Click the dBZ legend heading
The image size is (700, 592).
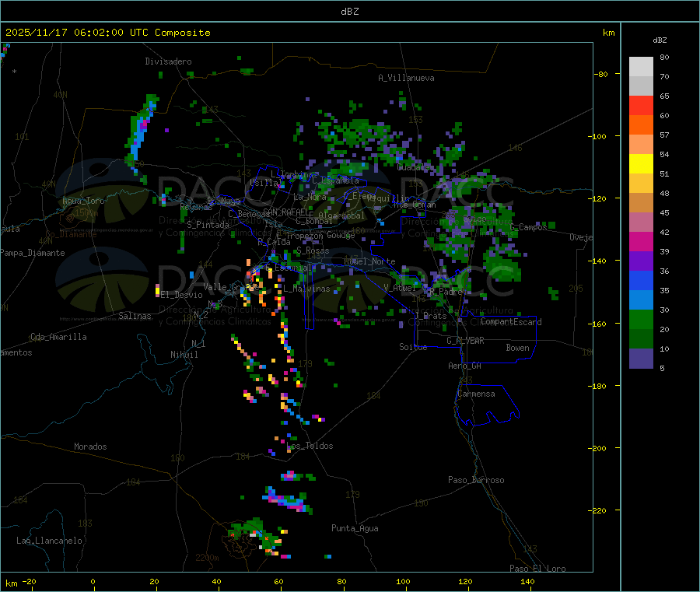point(660,40)
